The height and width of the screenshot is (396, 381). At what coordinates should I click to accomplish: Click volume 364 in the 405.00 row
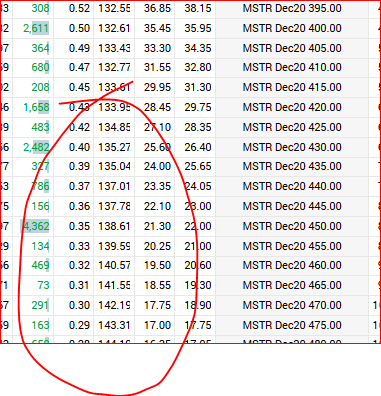click(x=40, y=48)
